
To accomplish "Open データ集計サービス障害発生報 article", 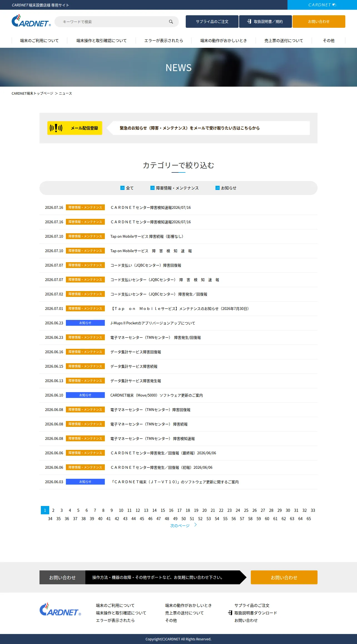I will coord(136,381).
